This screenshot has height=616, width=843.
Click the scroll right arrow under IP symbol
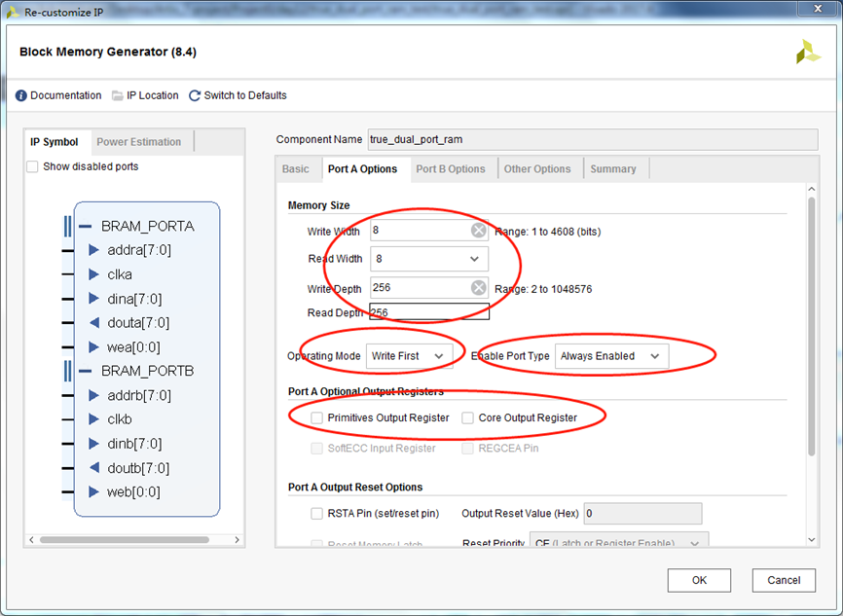[238, 540]
